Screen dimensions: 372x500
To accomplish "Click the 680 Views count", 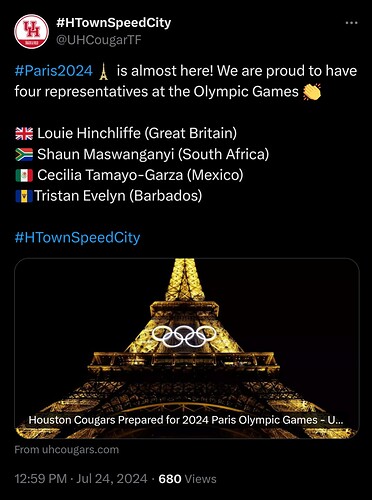I will 187,479.
